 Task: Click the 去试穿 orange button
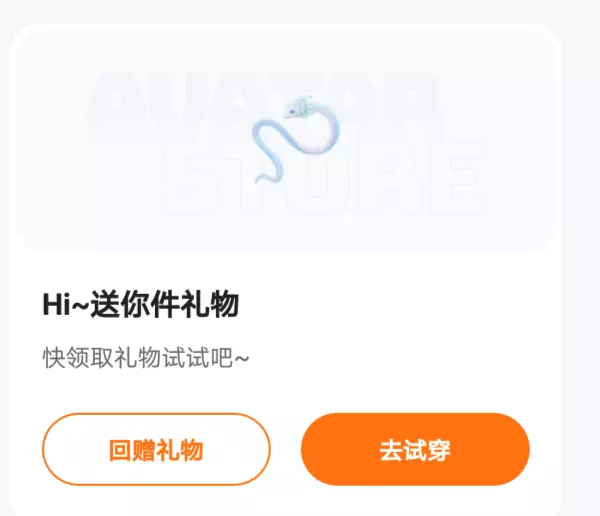415,449
